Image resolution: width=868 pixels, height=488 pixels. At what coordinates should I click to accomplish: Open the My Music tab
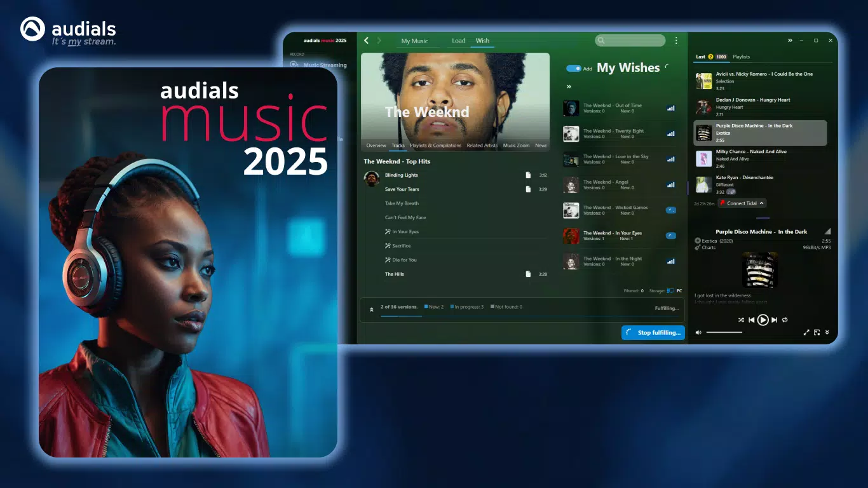coord(414,41)
